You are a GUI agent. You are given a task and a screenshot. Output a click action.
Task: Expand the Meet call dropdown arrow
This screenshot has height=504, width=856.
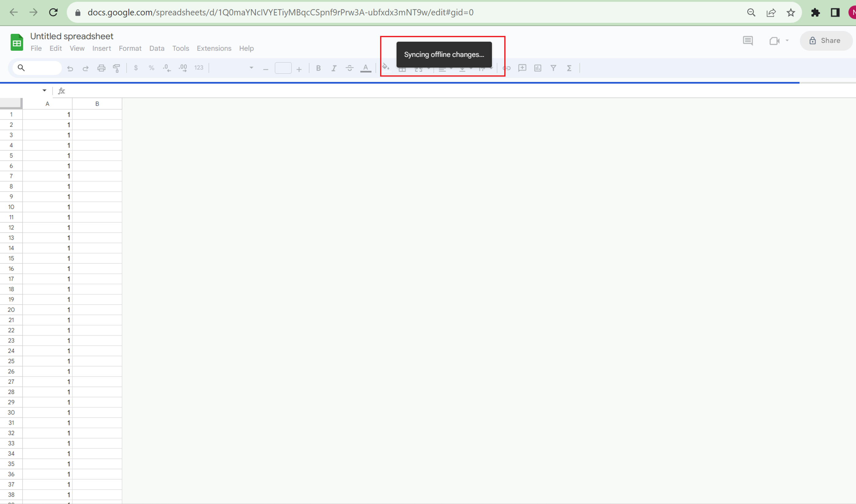coord(787,40)
